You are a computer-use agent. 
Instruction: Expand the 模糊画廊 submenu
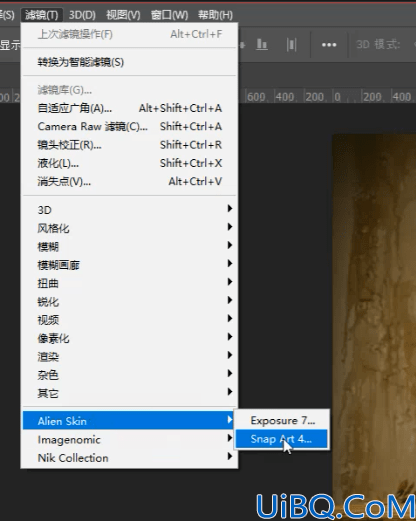(129, 265)
